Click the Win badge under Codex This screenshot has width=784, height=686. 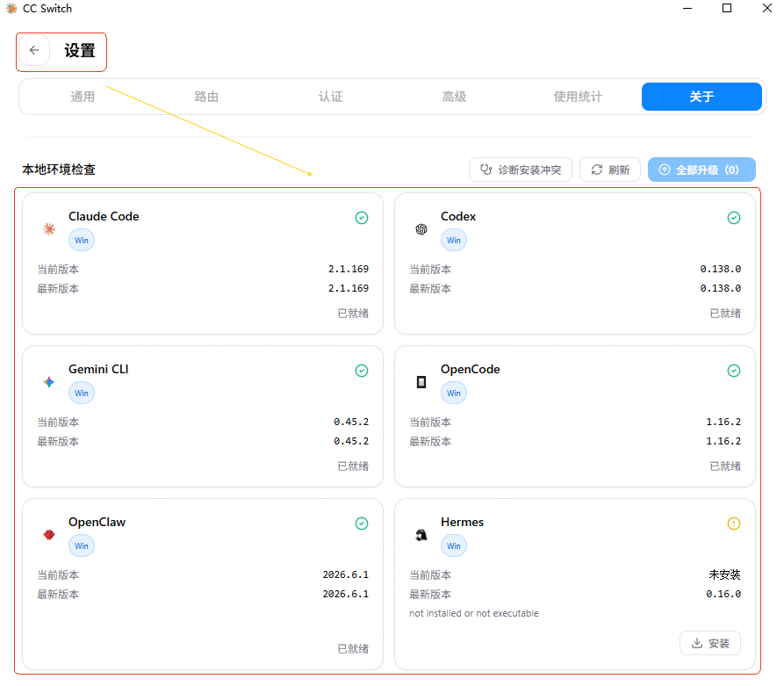coord(454,240)
